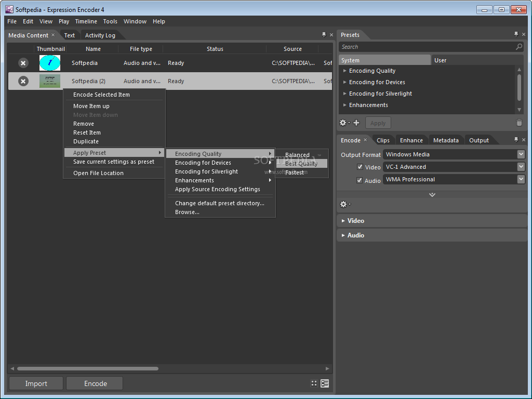Screen dimensions: 532x399
Task: Open the Enhance tab
Action: pyautogui.click(x=411, y=140)
